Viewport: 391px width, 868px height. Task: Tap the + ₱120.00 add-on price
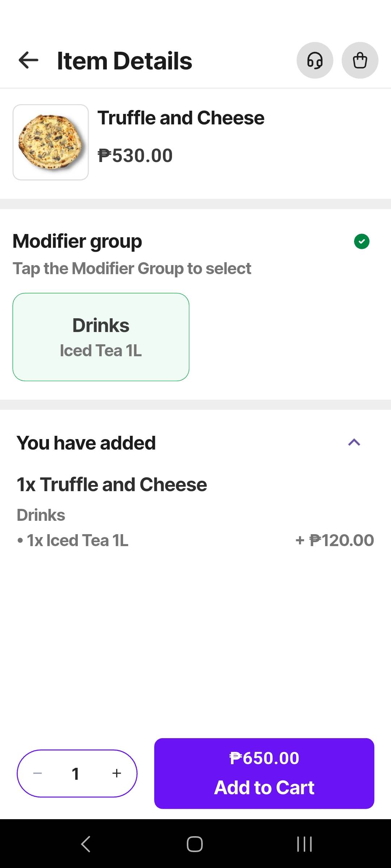pos(335,540)
